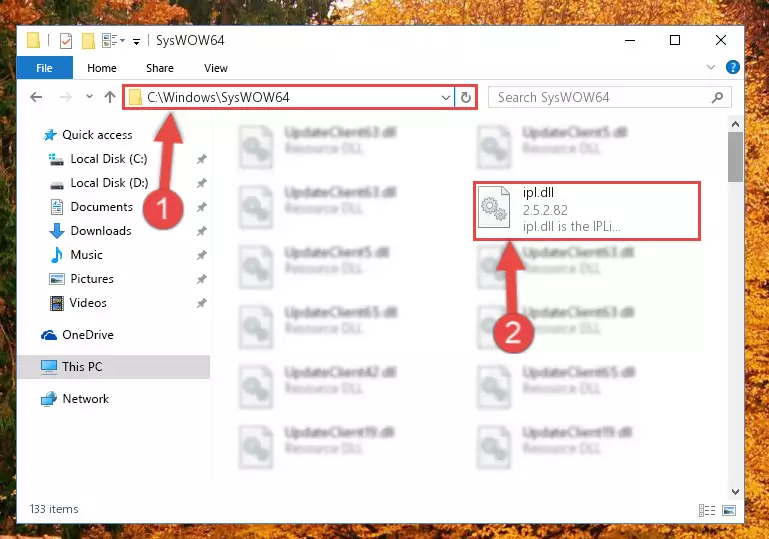Open Local Disk (C:) in sidebar
769x539 pixels.
click(x=108, y=159)
